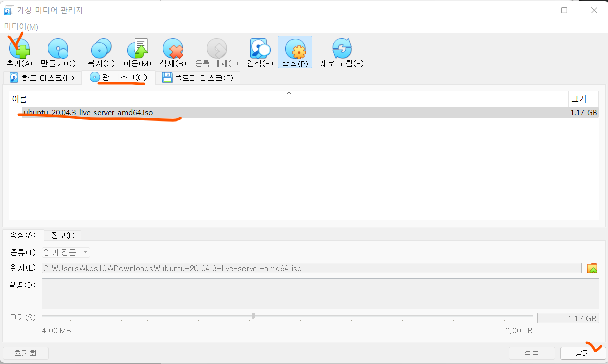Click the 위치(L) location path field
Viewport: 608px width, 364px height.
312,268
